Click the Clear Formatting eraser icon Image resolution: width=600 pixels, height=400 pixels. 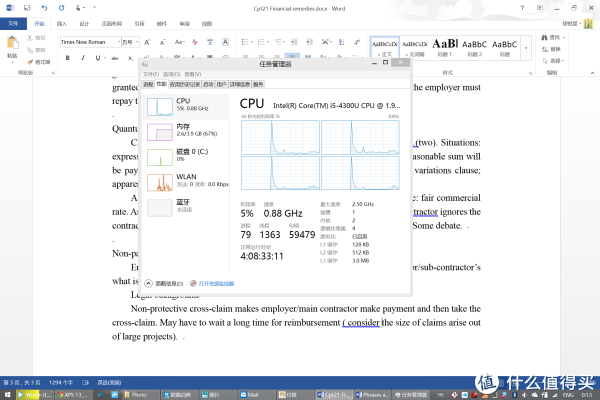click(x=195, y=42)
